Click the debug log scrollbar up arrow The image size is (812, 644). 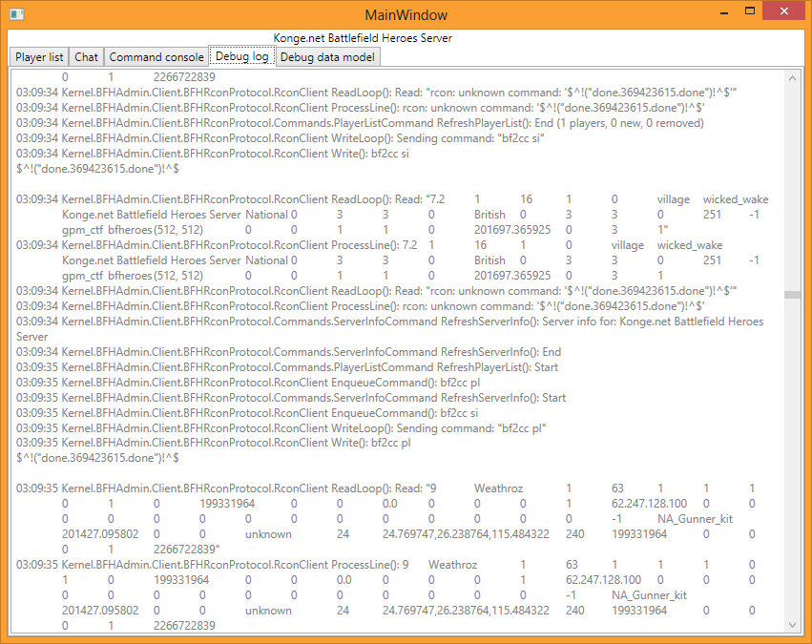(x=792, y=78)
